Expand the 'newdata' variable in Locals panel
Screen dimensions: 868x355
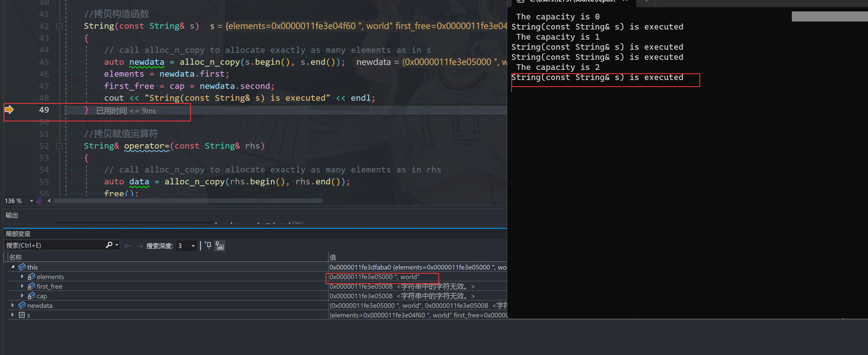[13, 305]
